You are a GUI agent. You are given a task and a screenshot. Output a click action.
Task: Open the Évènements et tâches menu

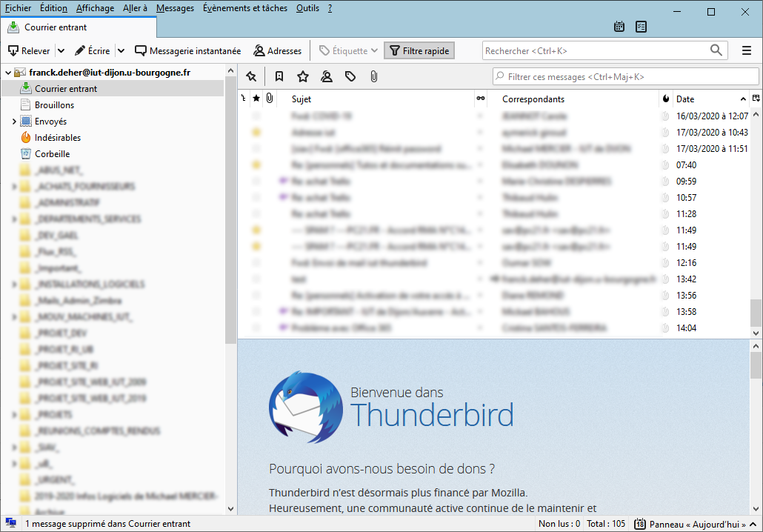244,8
